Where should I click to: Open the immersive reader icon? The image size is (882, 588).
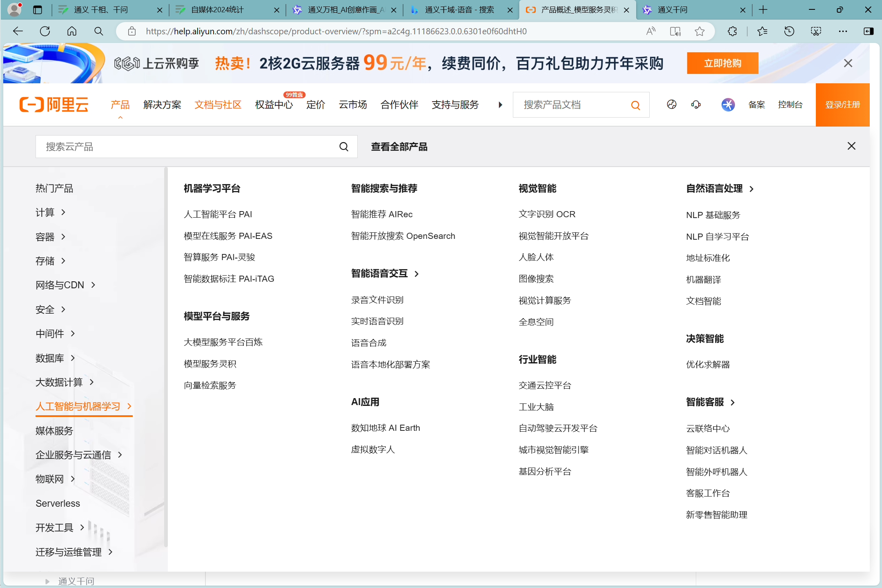(675, 31)
